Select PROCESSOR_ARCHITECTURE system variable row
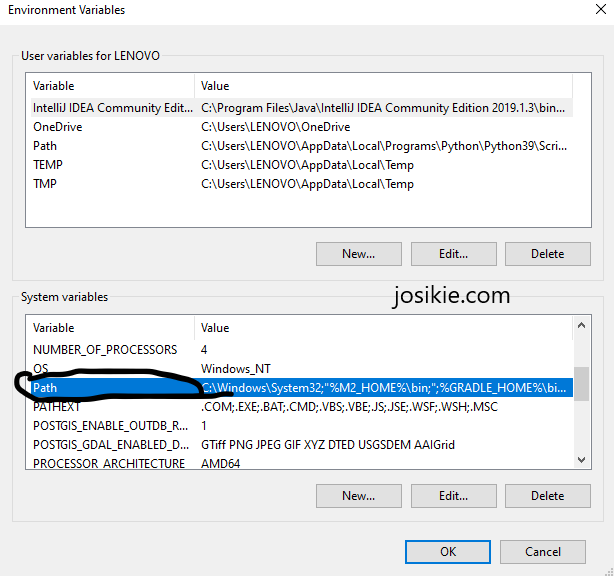614x576 pixels. (108, 464)
